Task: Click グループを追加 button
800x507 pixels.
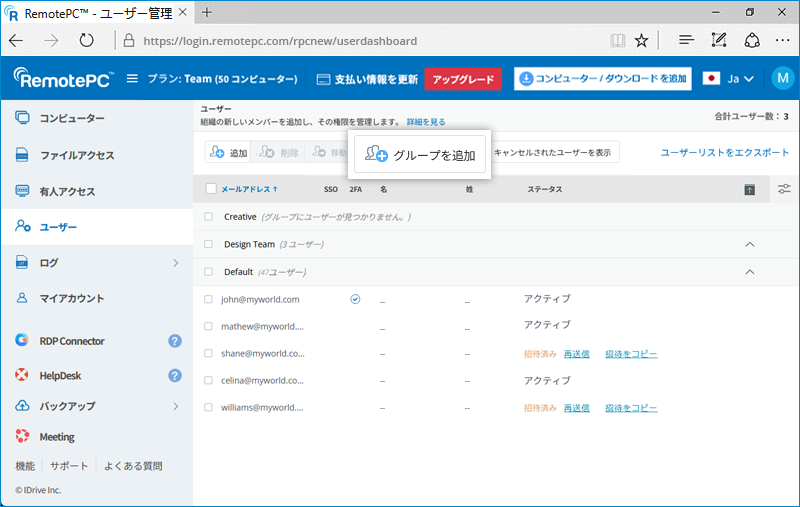Action: click(x=420, y=154)
